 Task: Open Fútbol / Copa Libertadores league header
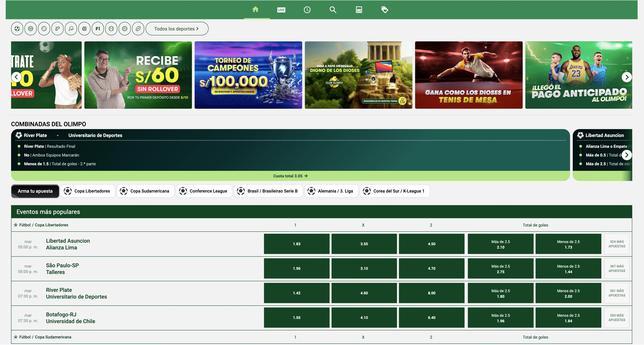coord(44,225)
